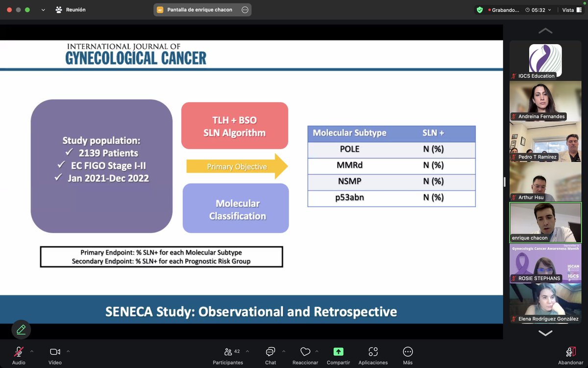Open Pantalla de enrique chacon options
Image resolution: width=588 pixels, height=368 pixels.
[x=245, y=10]
